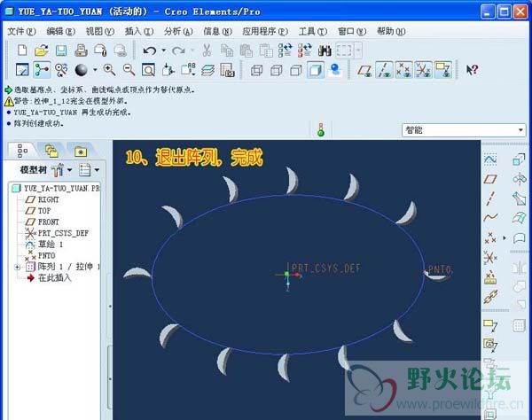Create datum axis from right toolbar
The image size is (532, 420).
(490, 198)
